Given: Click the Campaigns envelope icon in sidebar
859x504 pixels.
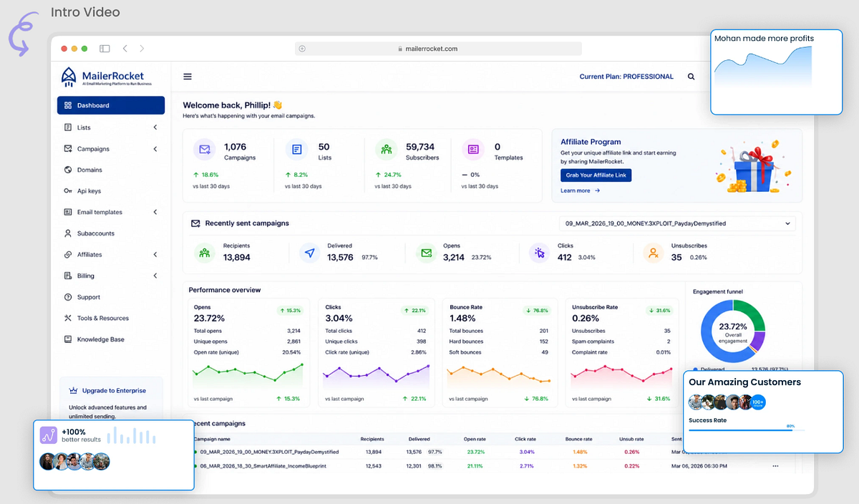Looking at the screenshot, I should (x=67, y=149).
